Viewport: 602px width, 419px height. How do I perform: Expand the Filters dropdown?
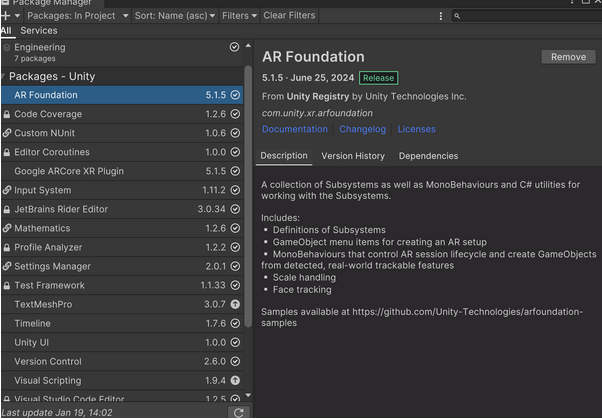coord(238,16)
